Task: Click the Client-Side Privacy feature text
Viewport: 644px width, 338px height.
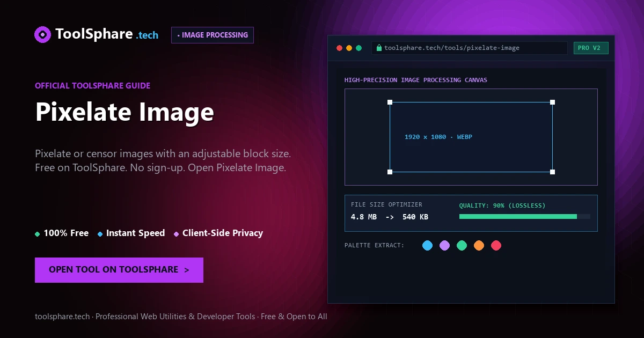Action: pyautogui.click(x=223, y=233)
